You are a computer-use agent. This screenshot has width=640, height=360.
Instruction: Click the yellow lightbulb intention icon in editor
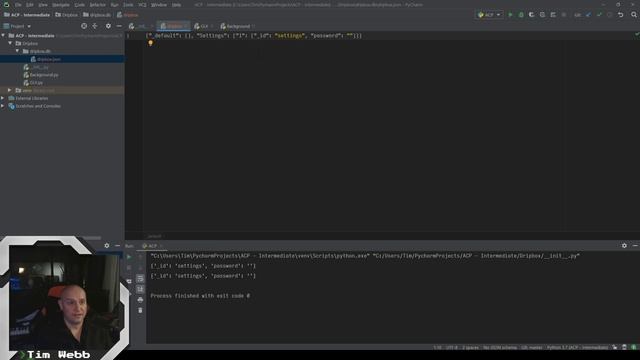click(x=151, y=43)
